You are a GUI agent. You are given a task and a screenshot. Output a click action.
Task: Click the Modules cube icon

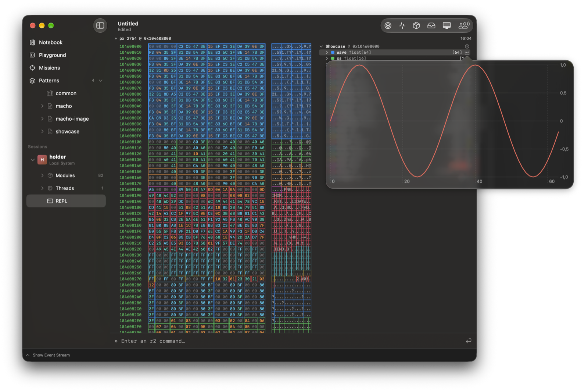click(x=50, y=175)
